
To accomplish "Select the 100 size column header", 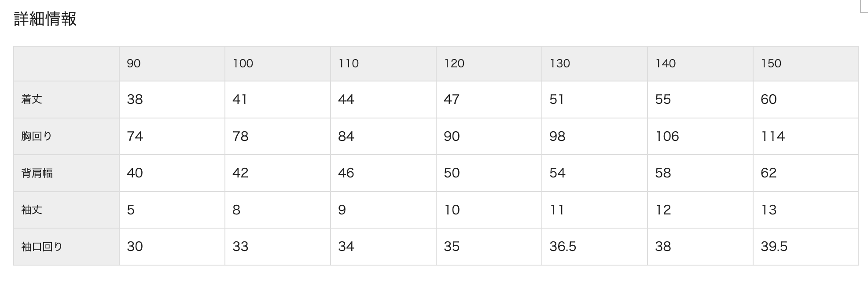I will 278,63.
